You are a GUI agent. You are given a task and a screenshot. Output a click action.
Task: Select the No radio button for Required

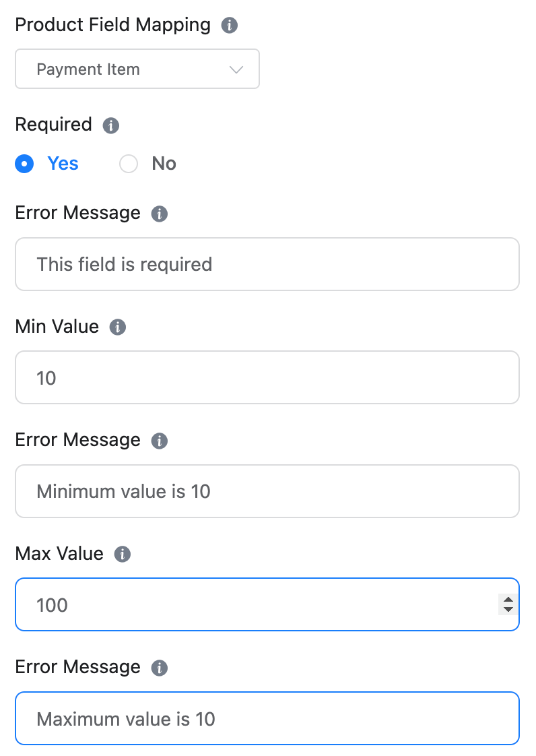click(x=129, y=164)
